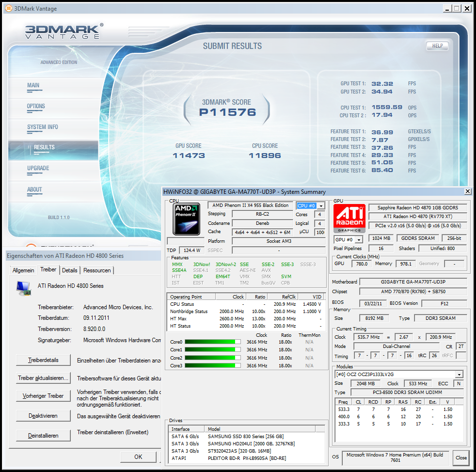The image size is (476, 472).
Task: Click the Feature Test 6 value 85.40
Action: point(382,170)
